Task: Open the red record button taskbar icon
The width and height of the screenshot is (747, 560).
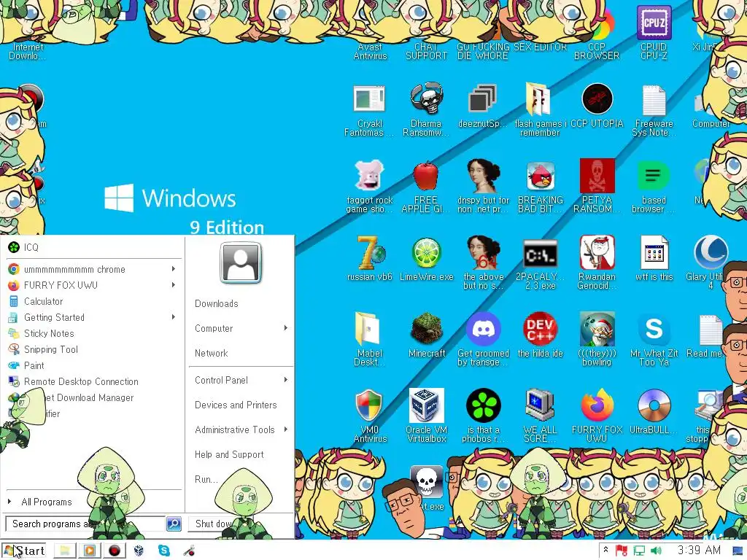Action: coord(115,551)
